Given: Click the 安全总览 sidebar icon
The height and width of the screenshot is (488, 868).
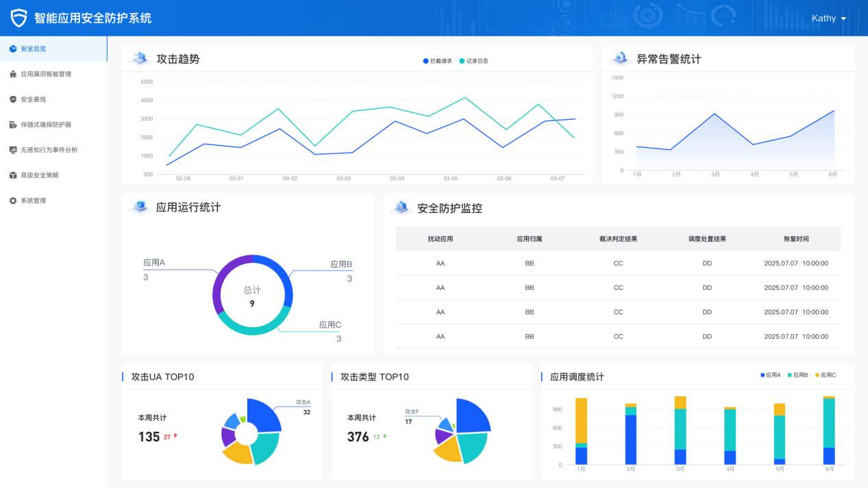Looking at the screenshot, I should (13, 49).
